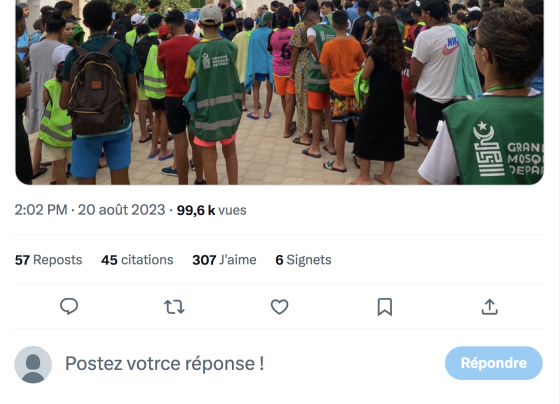Viewport: 560px width, 404px height.
Task: Click the mosque logo on the right vest
Action: [x=489, y=149]
